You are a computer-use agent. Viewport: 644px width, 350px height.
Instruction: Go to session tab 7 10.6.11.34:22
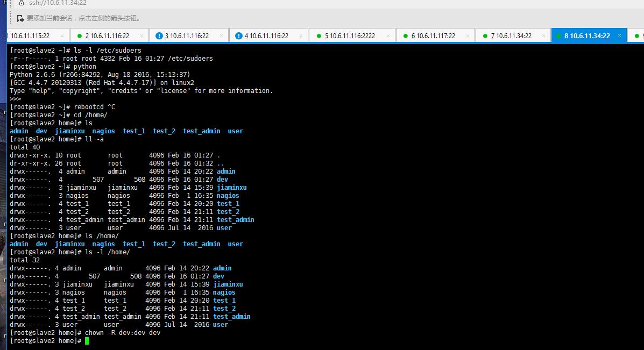pyautogui.click(x=513, y=36)
